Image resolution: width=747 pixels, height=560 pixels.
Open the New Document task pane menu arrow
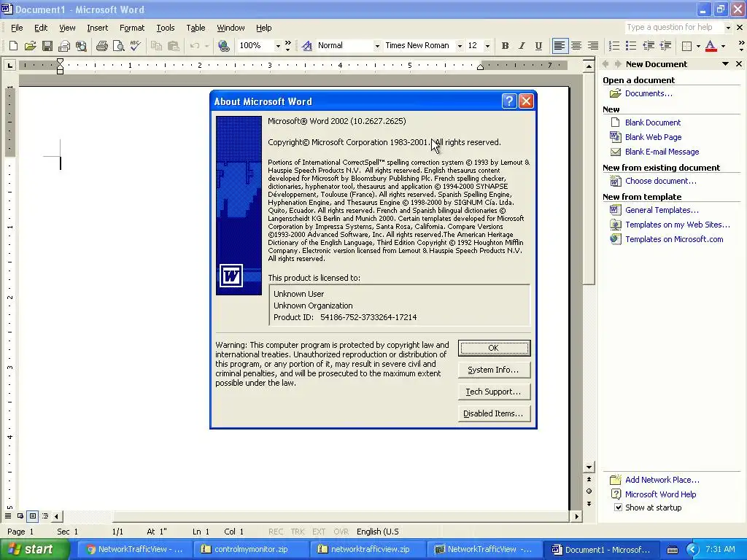click(725, 64)
